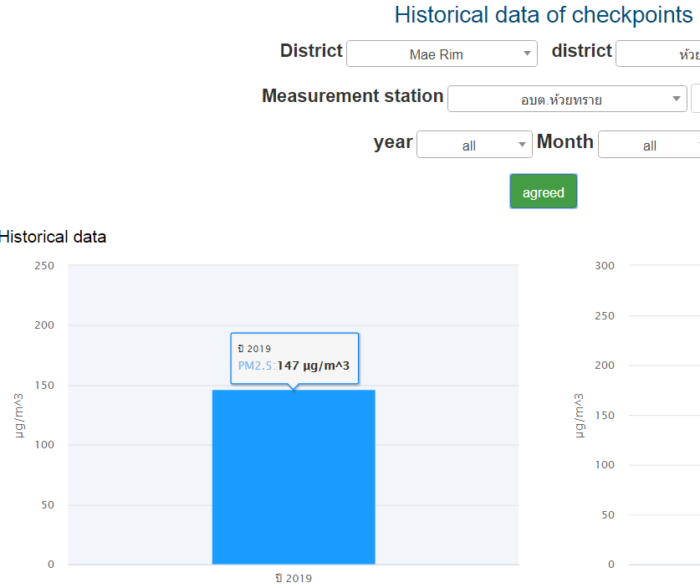Click the year dropdown arrow icon

(x=523, y=146)
